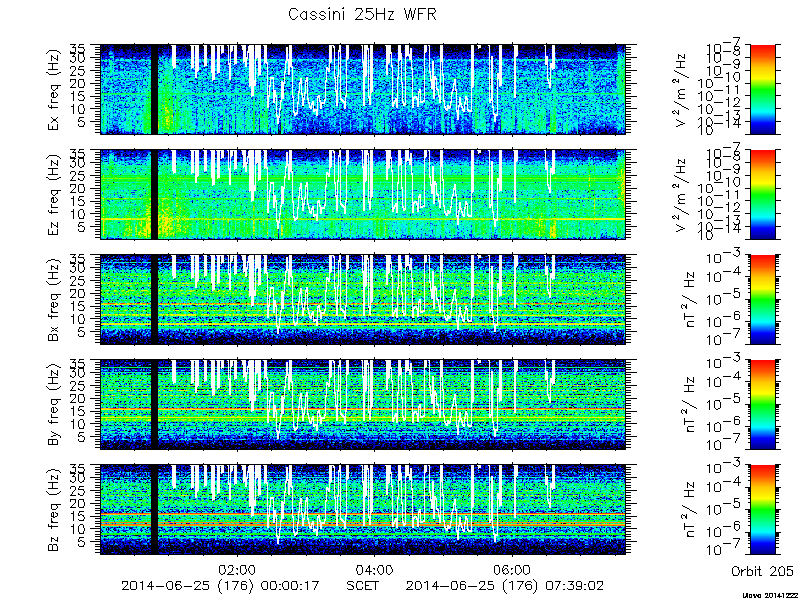800x600 pixels.
Task: Click the 'By freq (Hz)' axis label
Action: pyautogui.click(x=55, y=404)
